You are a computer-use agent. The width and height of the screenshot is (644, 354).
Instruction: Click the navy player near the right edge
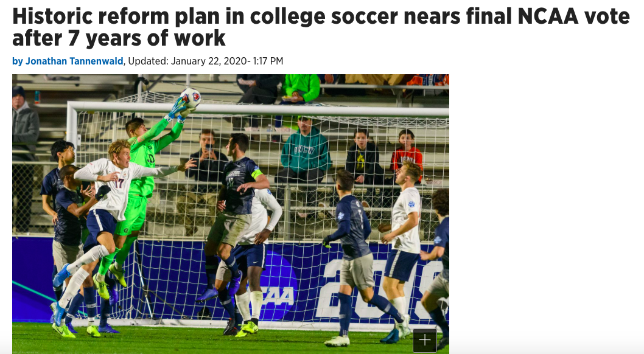click(x=437, y=263)
